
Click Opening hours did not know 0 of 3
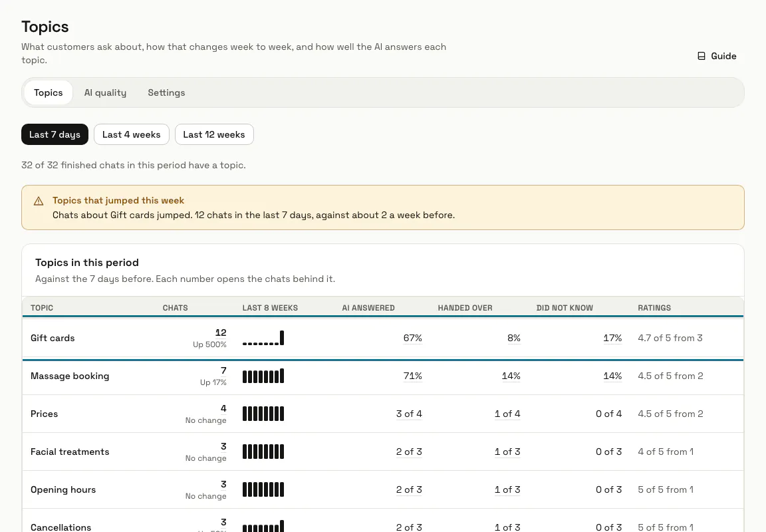608,489
